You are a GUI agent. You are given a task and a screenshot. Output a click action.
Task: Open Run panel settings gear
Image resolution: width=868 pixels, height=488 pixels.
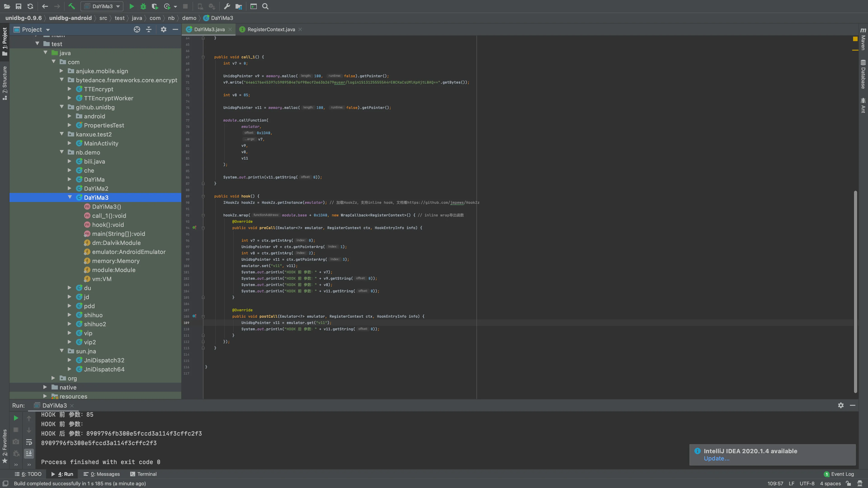coord(841,405)
